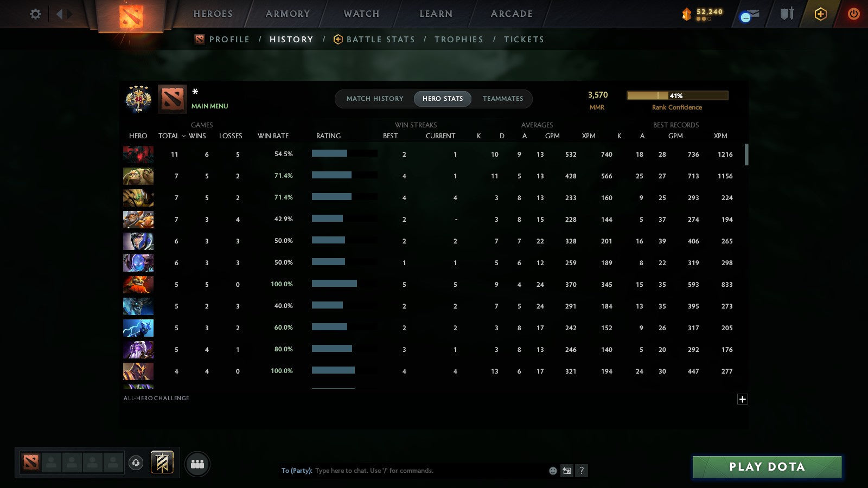The image size is (868, 488).
Task: Open the settings gear icon
Action: pos(35,15)
